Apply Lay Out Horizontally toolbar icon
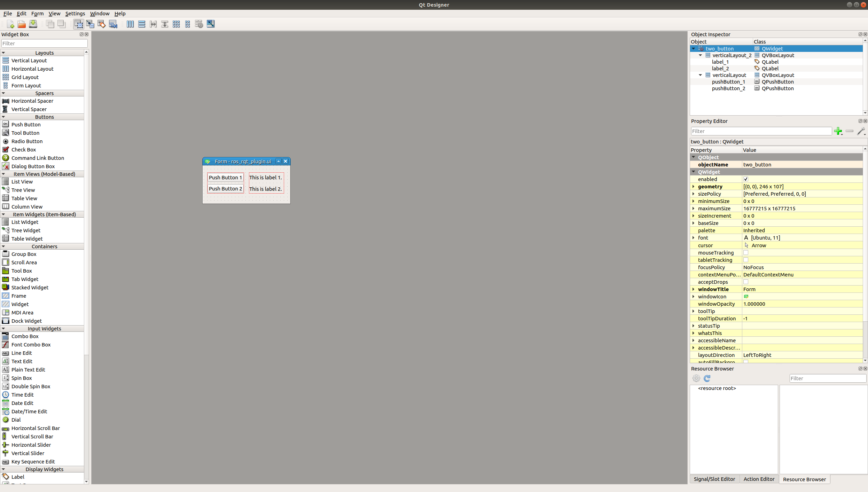The height and width of the screenshot is (492, 868). click(130, 24)
